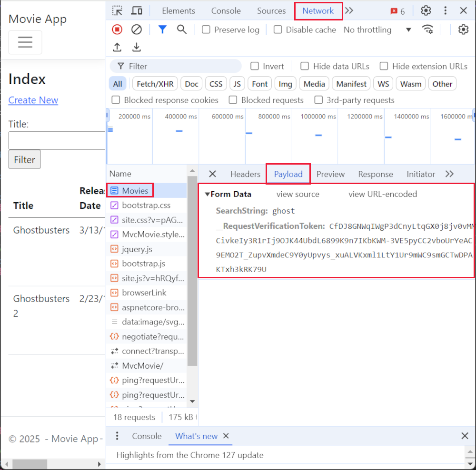476x470 pixels.
Task: Switch to the Console panel
Action: pos(226,11)
